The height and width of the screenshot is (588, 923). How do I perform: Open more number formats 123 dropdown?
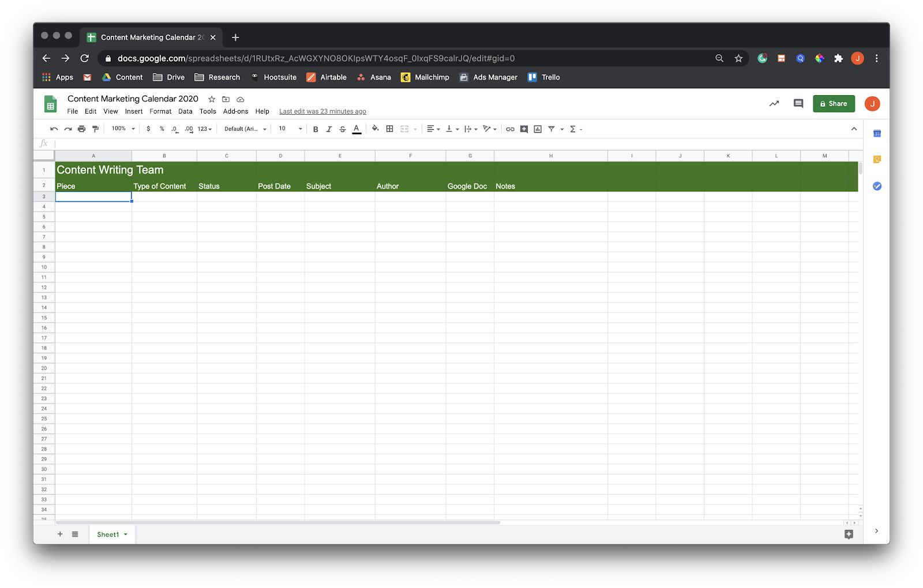tap(205, 129)
